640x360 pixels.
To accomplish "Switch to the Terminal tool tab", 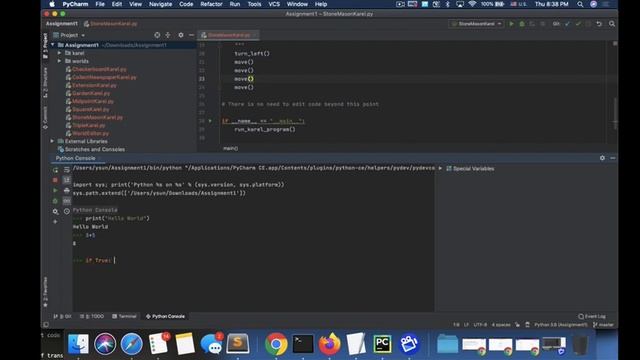I will pyautogui.click(x=124, y=316).
